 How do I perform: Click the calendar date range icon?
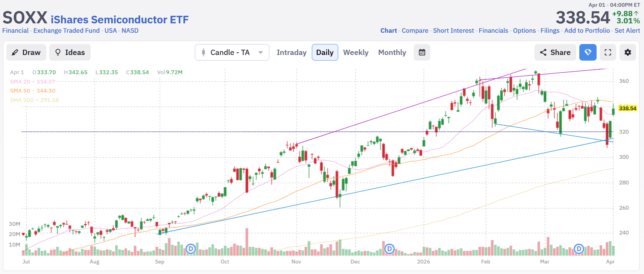click(422, 52)
